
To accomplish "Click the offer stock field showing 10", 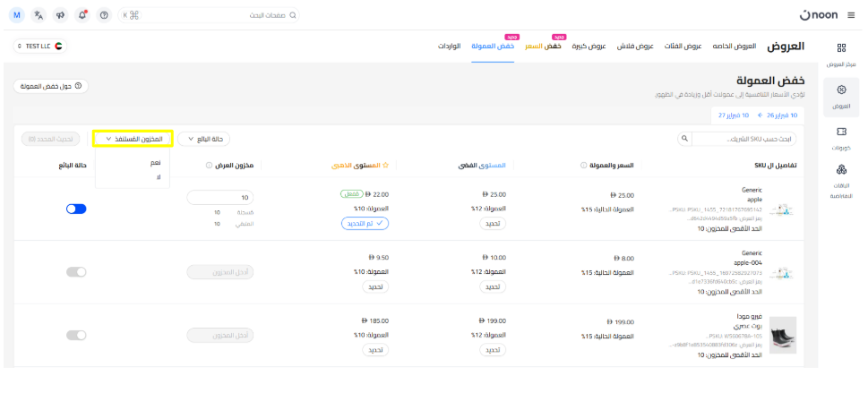I will click(220, 197).
